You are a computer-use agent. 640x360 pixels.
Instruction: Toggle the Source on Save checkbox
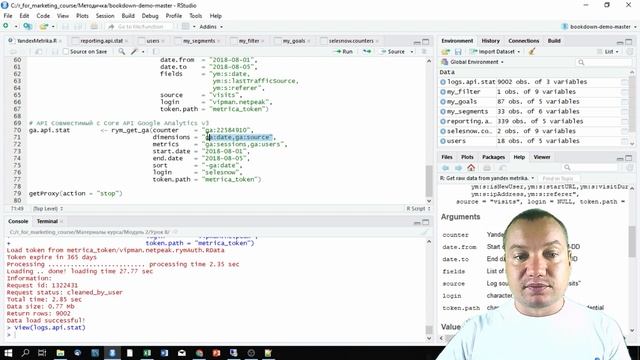66,51
